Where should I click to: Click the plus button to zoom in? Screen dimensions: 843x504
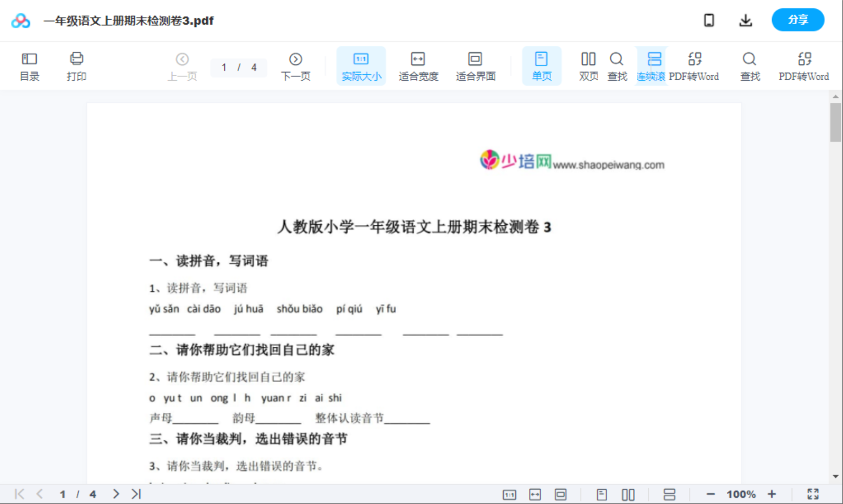coord(773,494)
